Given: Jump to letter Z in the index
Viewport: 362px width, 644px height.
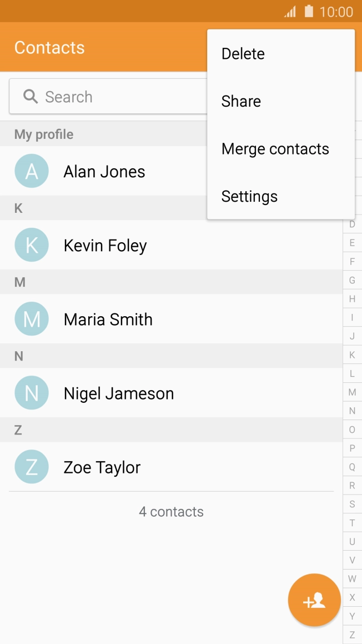Looking at the screenshot, I should pyautogui.click(x=352, y=635).
